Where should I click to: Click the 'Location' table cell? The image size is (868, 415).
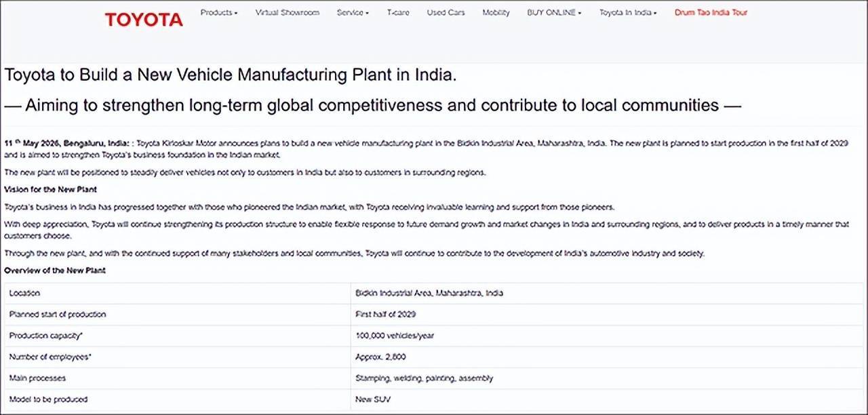pyautogui.click(x=178, y=293)
